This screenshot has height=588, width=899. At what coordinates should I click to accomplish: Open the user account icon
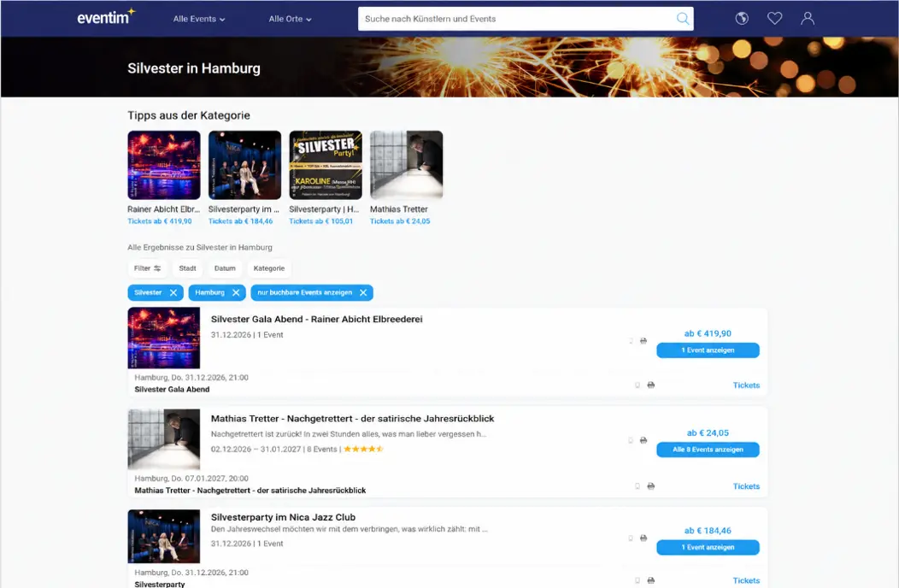[x=808, y=18]
